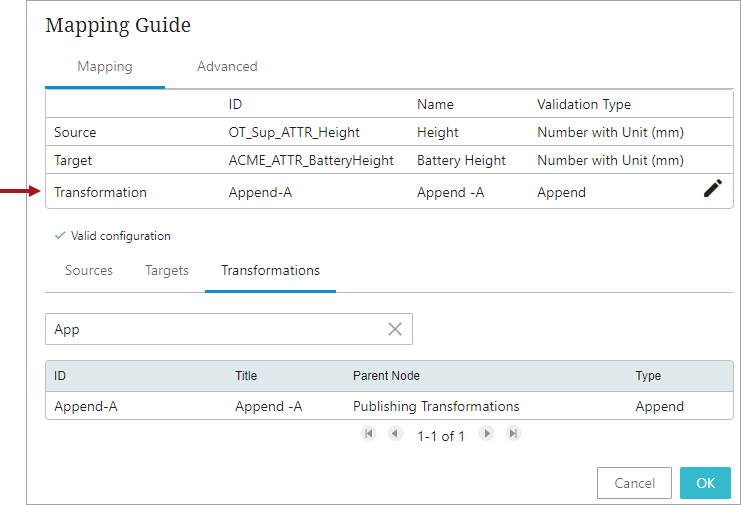Go to previous page of results
Image resolution: width=741 pixels, height=505 pixels.
click(x=395, y=434)
